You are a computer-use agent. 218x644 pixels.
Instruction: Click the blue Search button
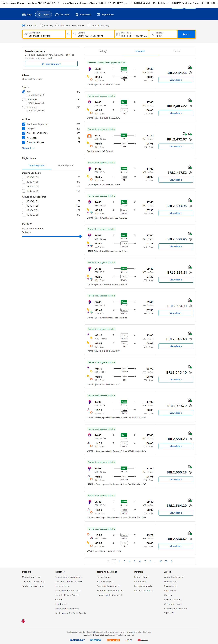click(186, 34)
